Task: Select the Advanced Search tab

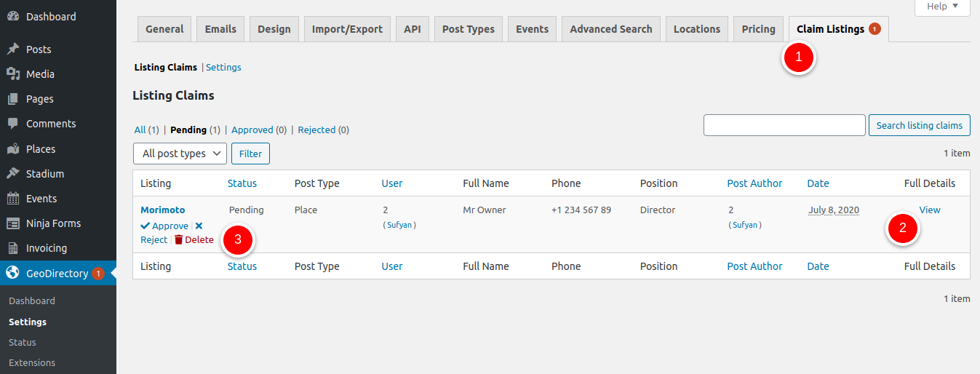Action: click(610, 29)
